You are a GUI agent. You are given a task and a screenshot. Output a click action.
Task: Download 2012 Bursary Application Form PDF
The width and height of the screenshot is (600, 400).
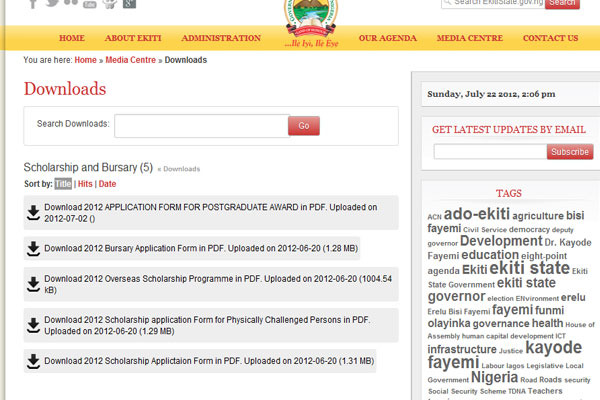[192, 248]
